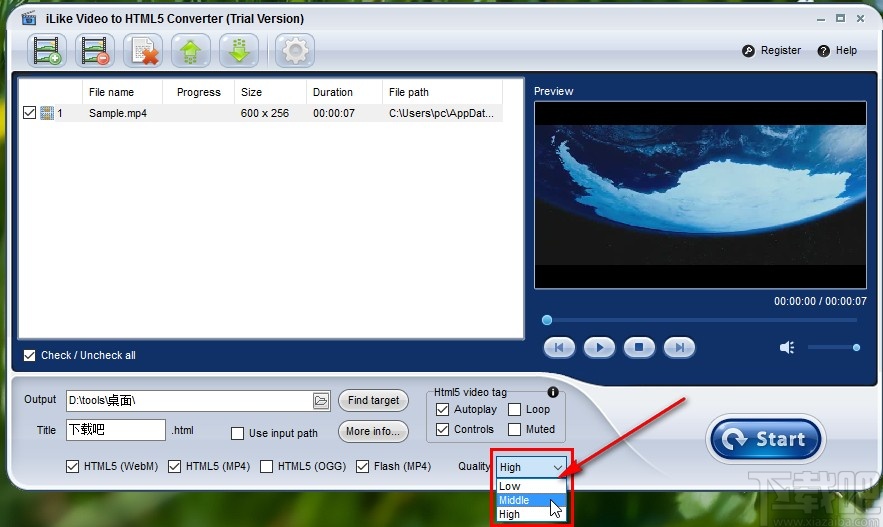Move selected file up with green arrow
Screen dimensions: 883x527
pos(191,51)
